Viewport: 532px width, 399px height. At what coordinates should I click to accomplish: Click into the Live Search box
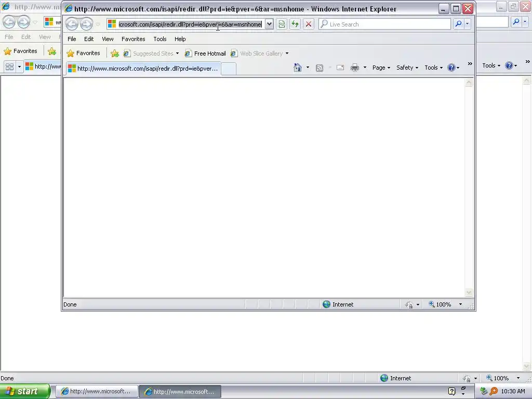385,24
